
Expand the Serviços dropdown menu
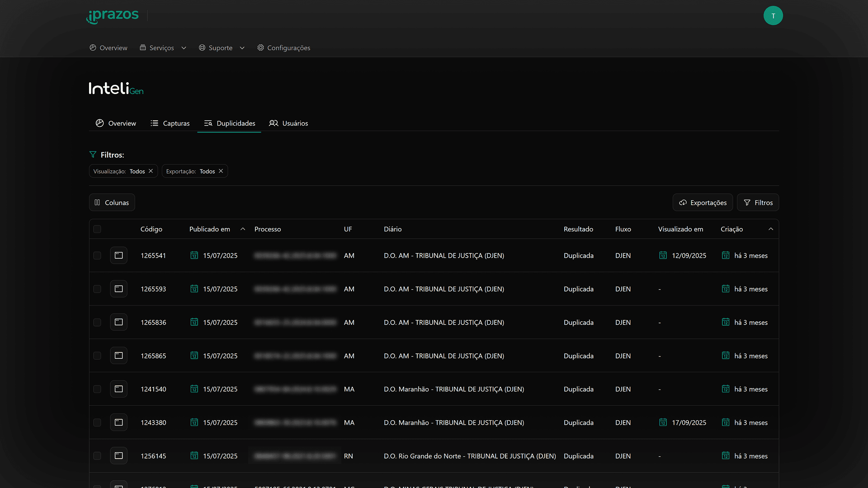point(163,48)
